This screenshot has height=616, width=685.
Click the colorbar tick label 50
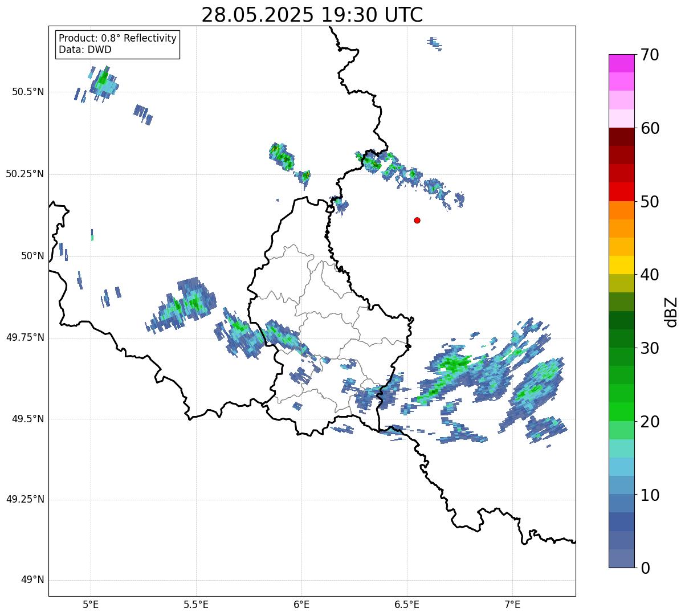tap(650, 202)
